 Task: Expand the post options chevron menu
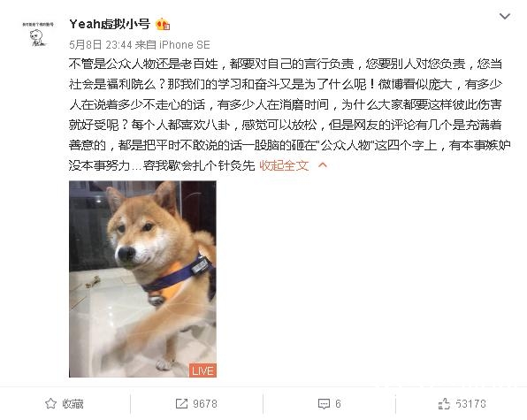[x=505, y=16]
